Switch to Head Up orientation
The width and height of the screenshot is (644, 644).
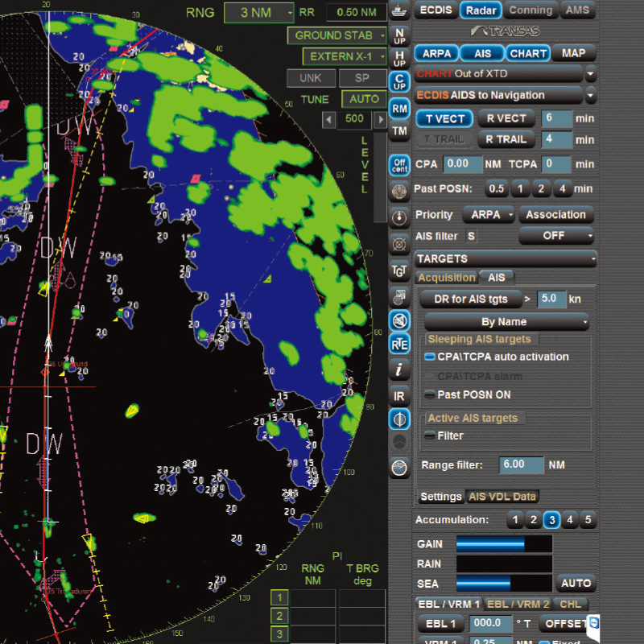399,59
